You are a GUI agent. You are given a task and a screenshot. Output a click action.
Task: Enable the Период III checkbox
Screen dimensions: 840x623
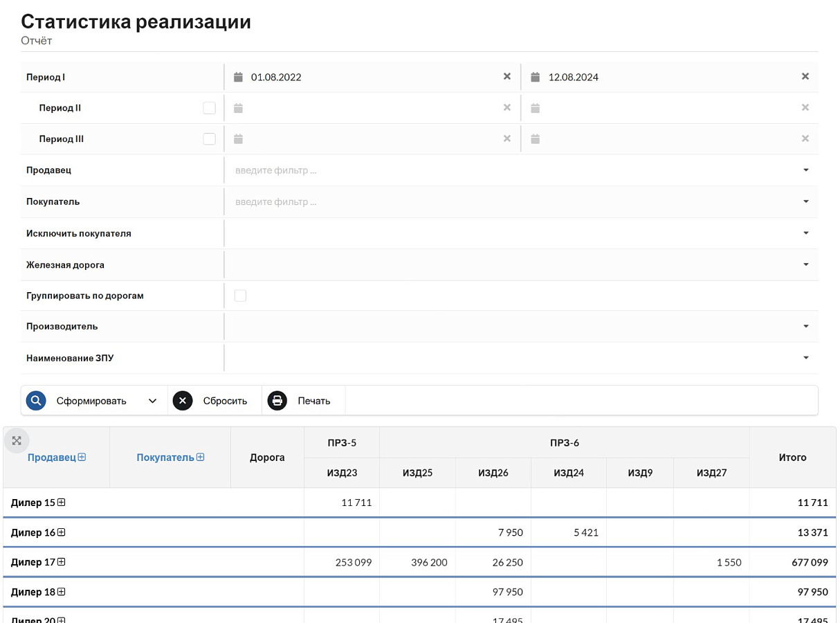pos(209,139)
